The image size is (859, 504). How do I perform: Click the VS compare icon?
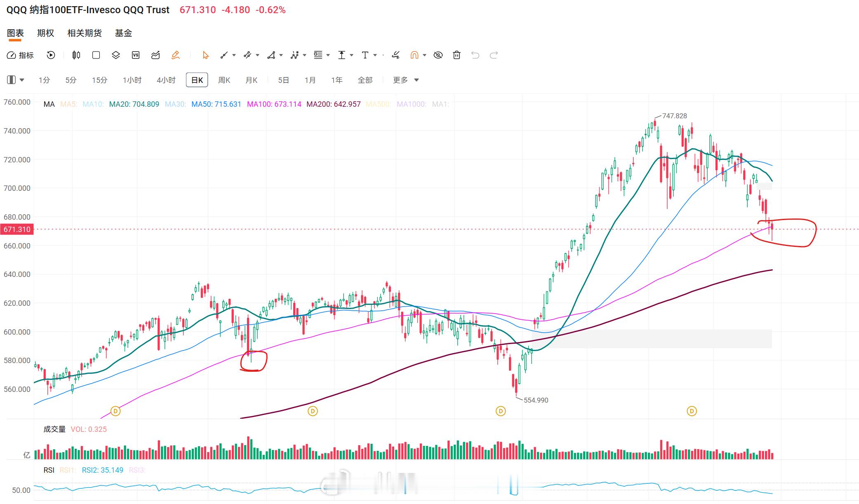(x=136, y=55)
